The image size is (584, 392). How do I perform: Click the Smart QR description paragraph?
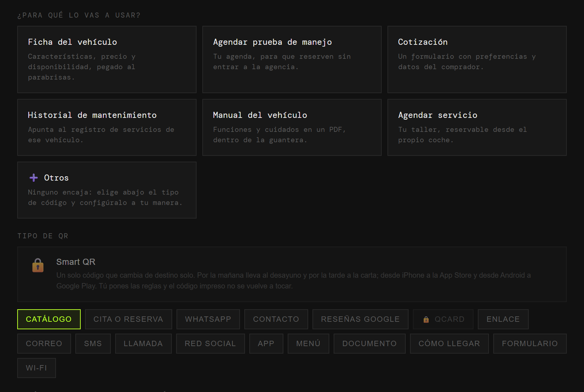293,281
